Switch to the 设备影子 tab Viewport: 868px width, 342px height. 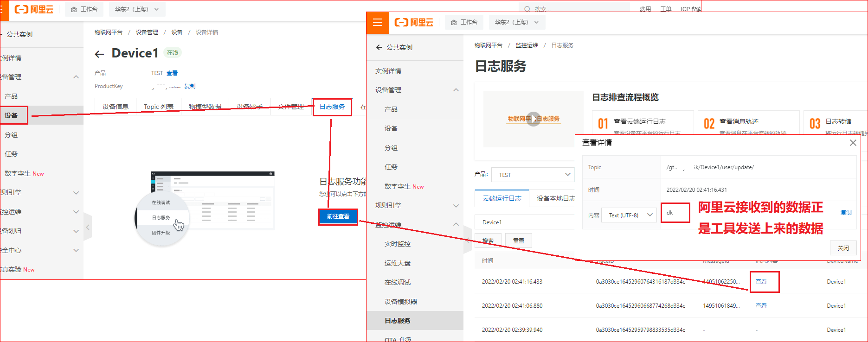(249, 107)
